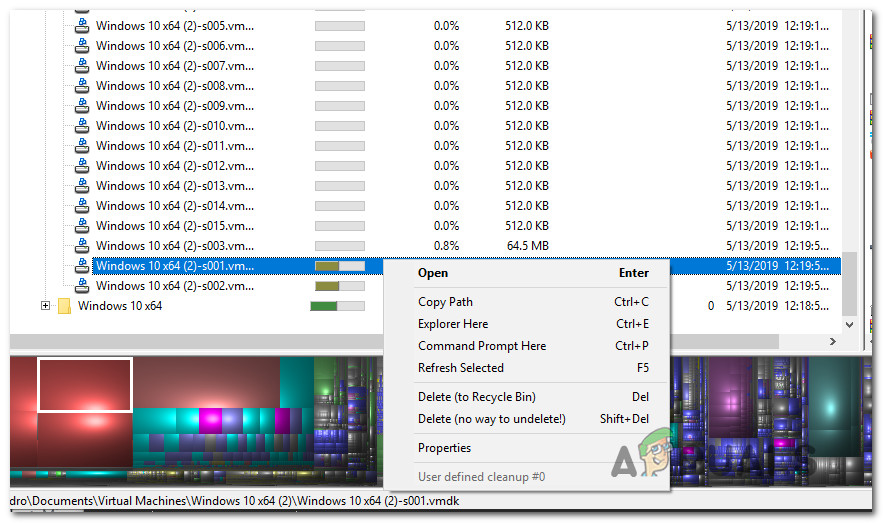Image resolution: width=883 pixels, height=523 pixels.
Task: Click the file icon for Windows 10 x64 (2)-s014
Action: [x=82, y=205]
